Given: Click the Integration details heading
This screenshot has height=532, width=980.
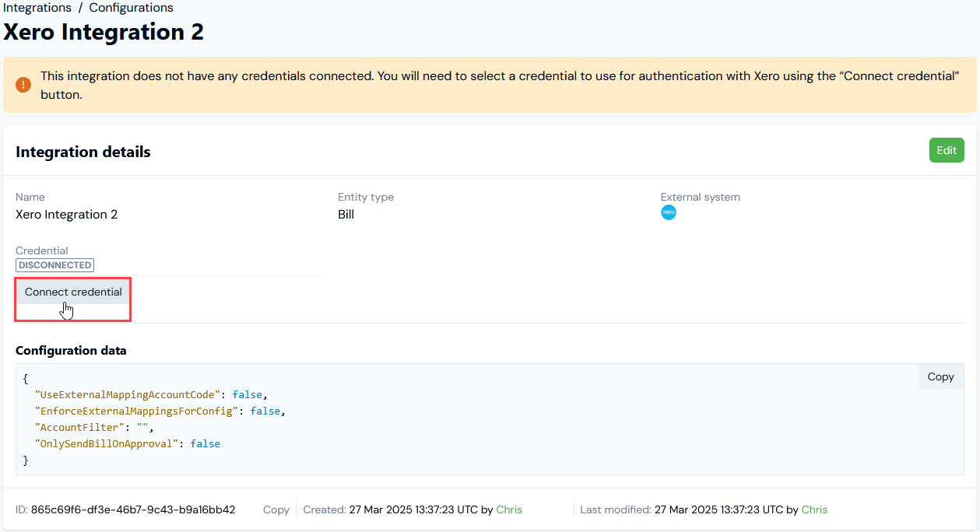Looking at the screenshot, I should click(83, 152).
